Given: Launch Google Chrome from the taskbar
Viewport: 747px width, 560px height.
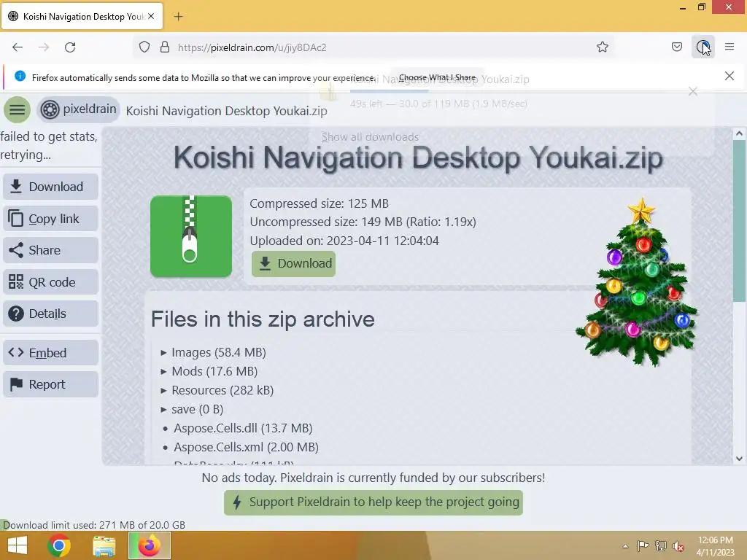Looking at the screenshot, I should (x=59, y=545).
